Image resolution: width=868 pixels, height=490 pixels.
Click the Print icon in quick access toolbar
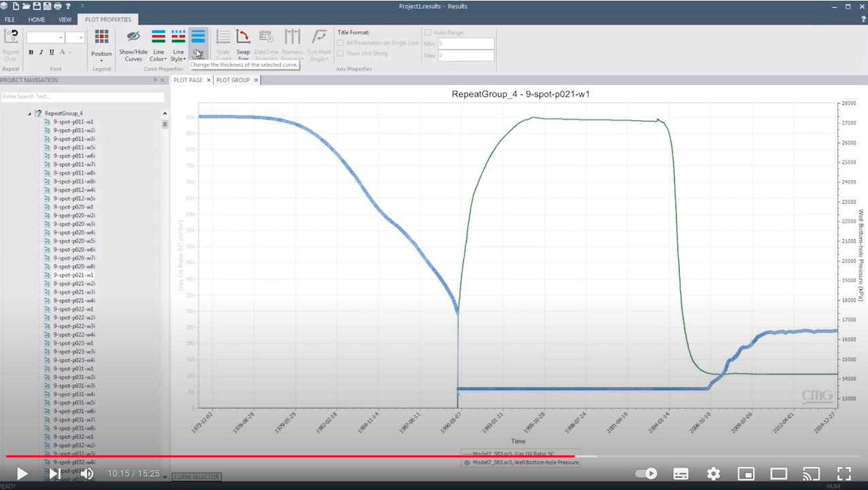point(57,6)
